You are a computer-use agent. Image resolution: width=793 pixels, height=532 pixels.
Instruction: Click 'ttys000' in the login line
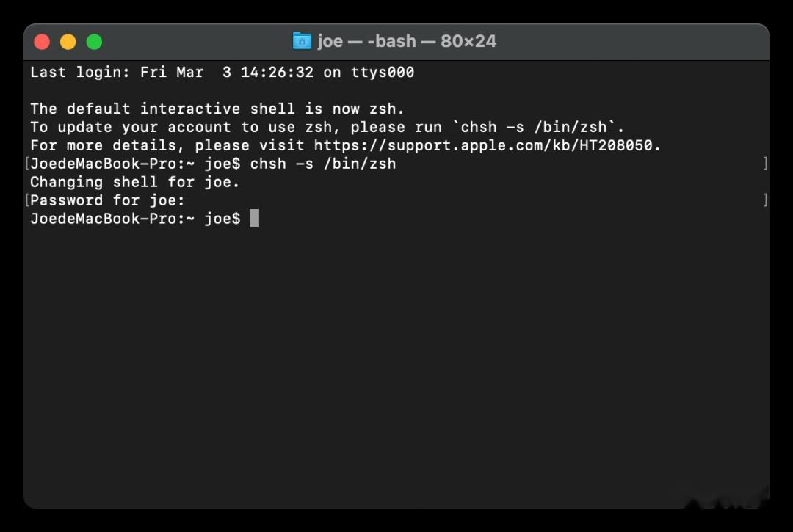[383, 72]
